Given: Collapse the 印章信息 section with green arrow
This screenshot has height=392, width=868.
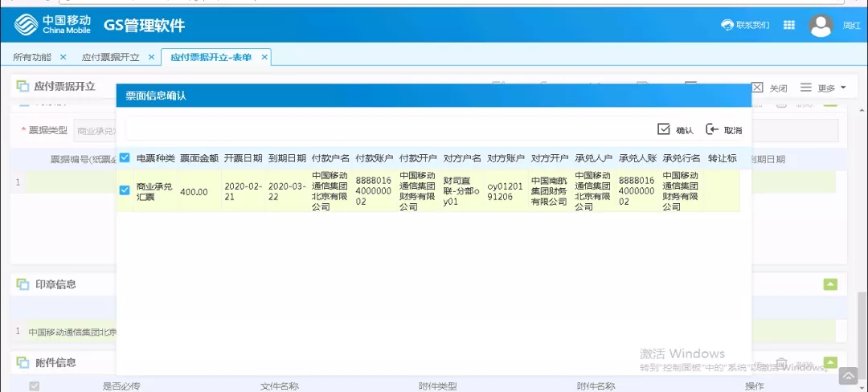Looking at the screenshot, I should 830,284.
